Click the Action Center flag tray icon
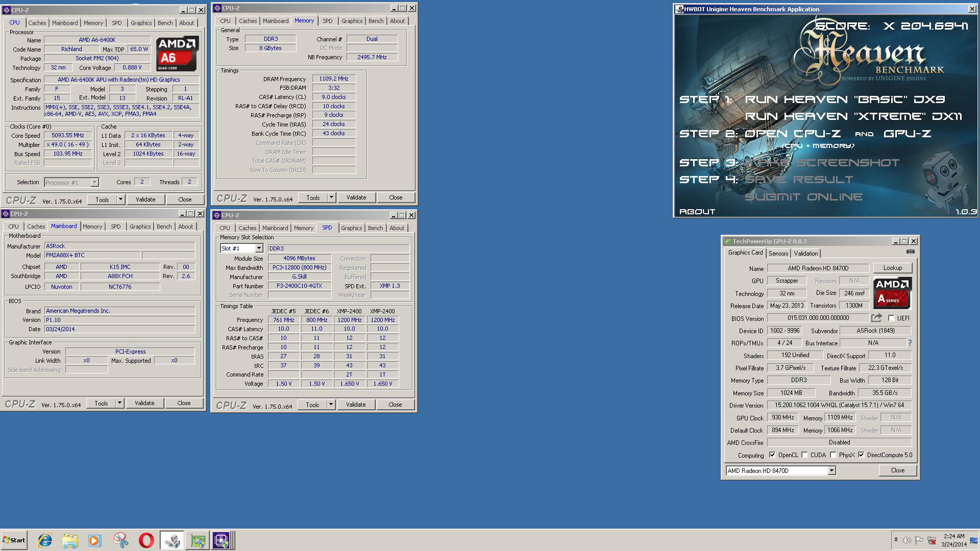Screen dimensions: 980x551 (919, 540)
